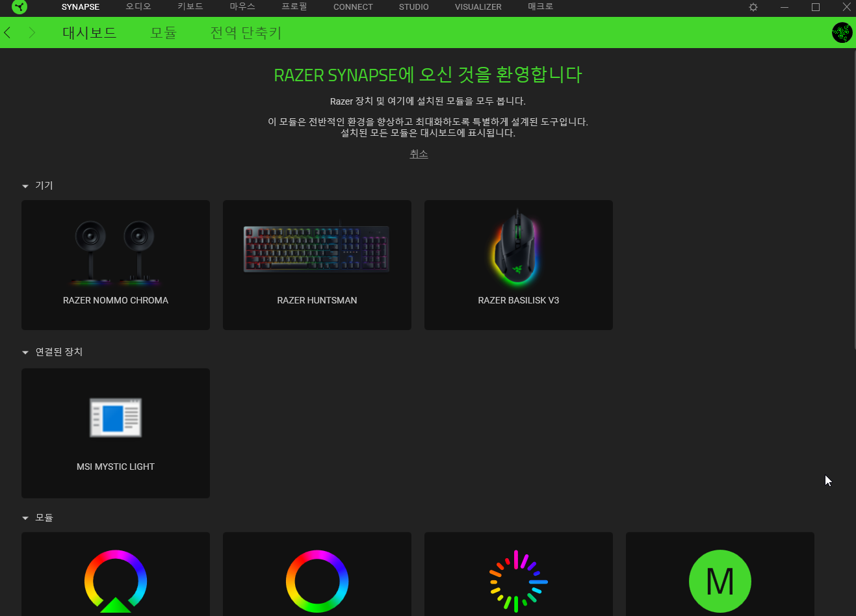856x616 pixels.
Task: Click the 취소 link
Action: (419, 154)
